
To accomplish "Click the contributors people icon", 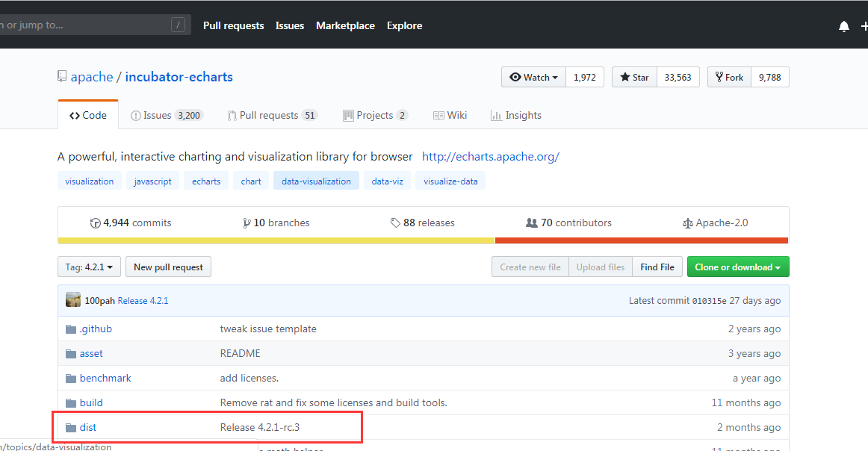I will (x=532, y=223).
